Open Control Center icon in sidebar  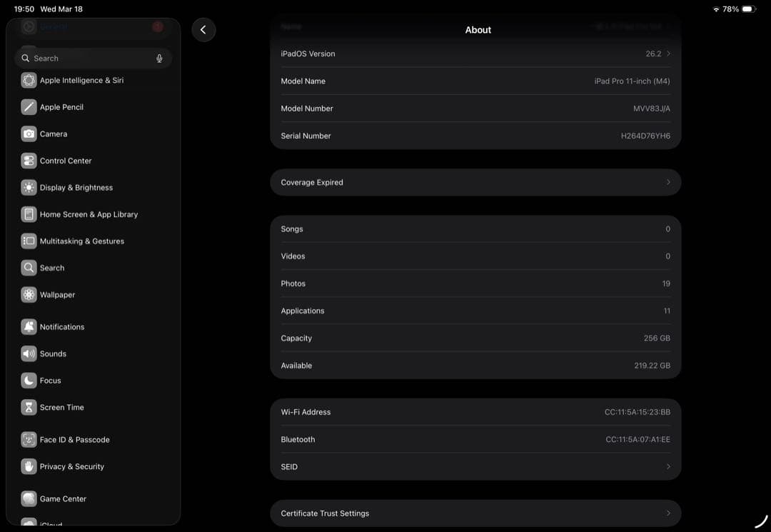29,160
